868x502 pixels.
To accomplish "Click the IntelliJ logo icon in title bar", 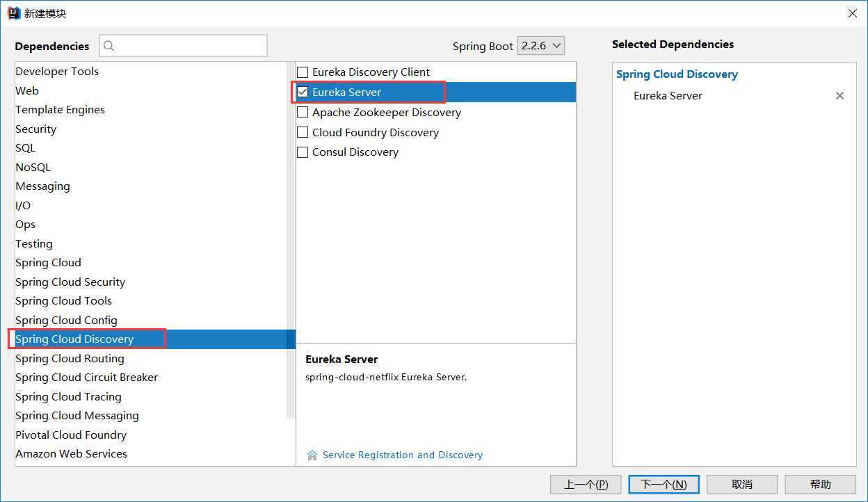I will (x=13, y=13).
